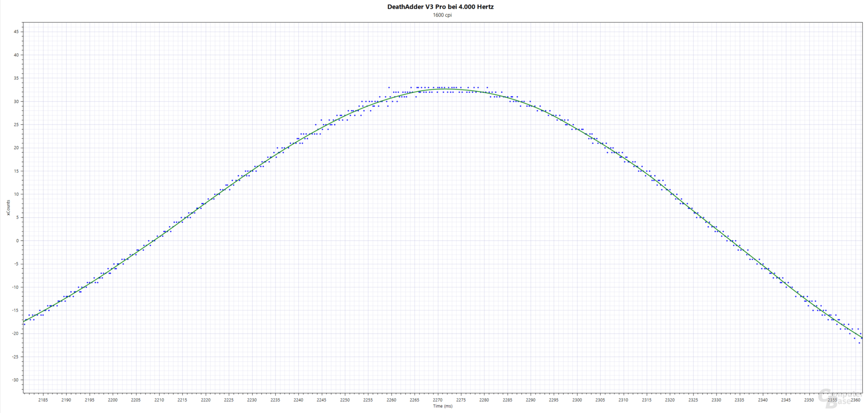Click the x-axis tick label '2300'

coord(577,400)
